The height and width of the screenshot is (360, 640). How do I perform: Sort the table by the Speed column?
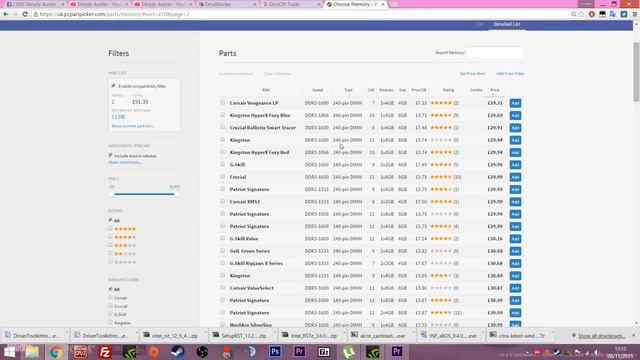(318, 90)
